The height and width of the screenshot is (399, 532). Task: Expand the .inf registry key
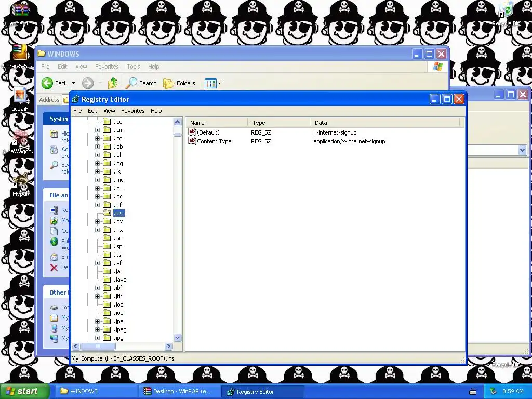[97, 205]
